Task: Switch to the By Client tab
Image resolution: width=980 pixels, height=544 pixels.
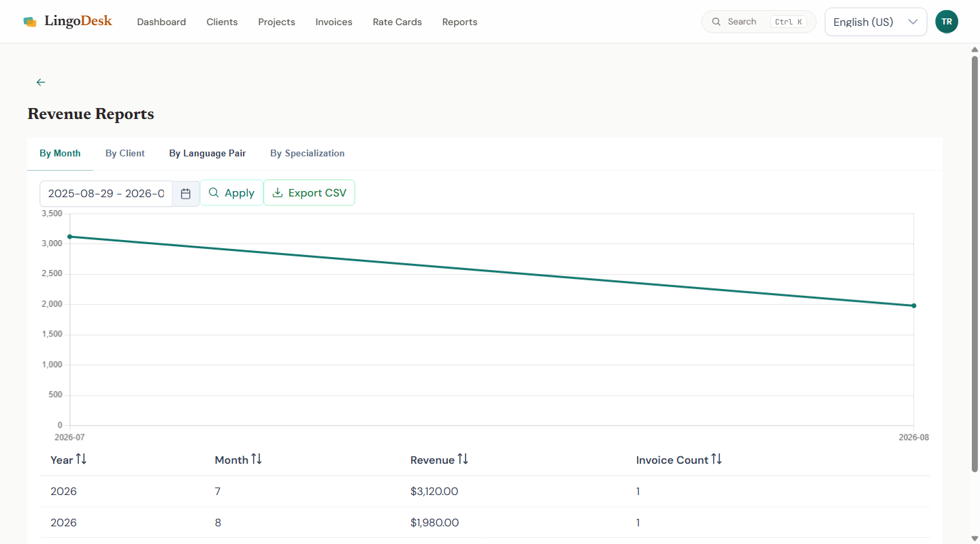Action: coord(125,154)
